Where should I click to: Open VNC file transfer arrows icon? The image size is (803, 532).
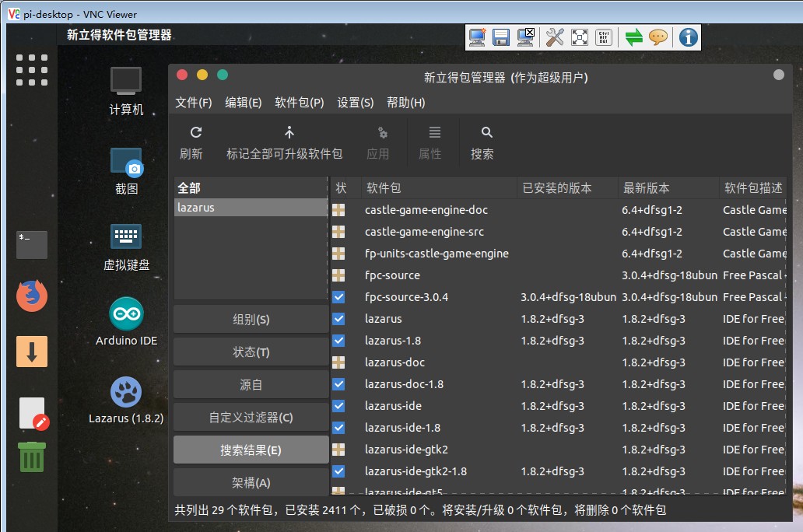[x=633, y=37]
